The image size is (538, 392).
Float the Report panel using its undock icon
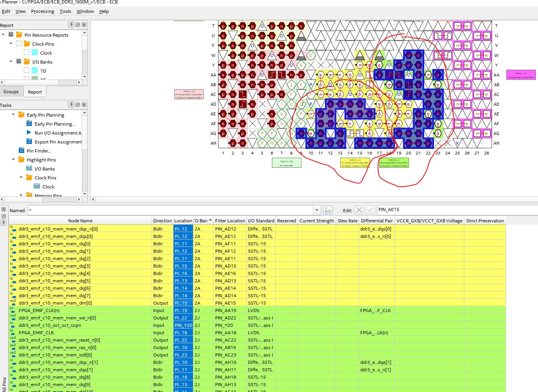[78, 25]
